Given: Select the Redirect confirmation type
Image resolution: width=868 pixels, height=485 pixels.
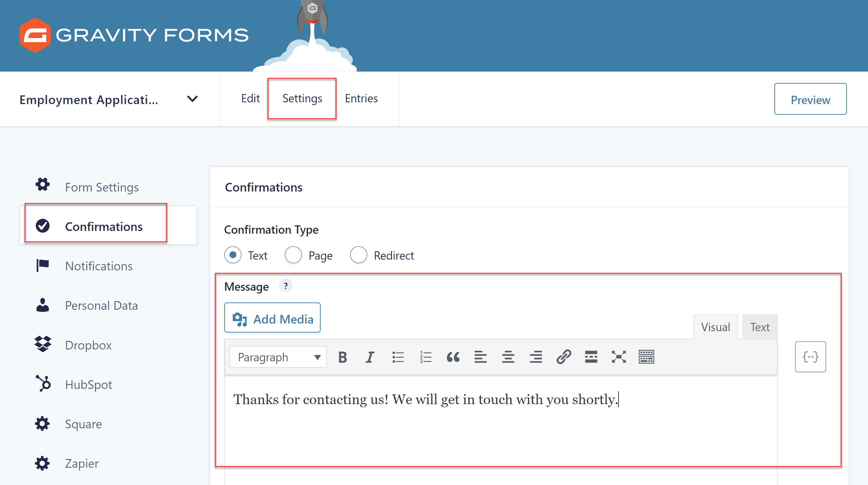Looking at the screenshot, I should 359,255.
